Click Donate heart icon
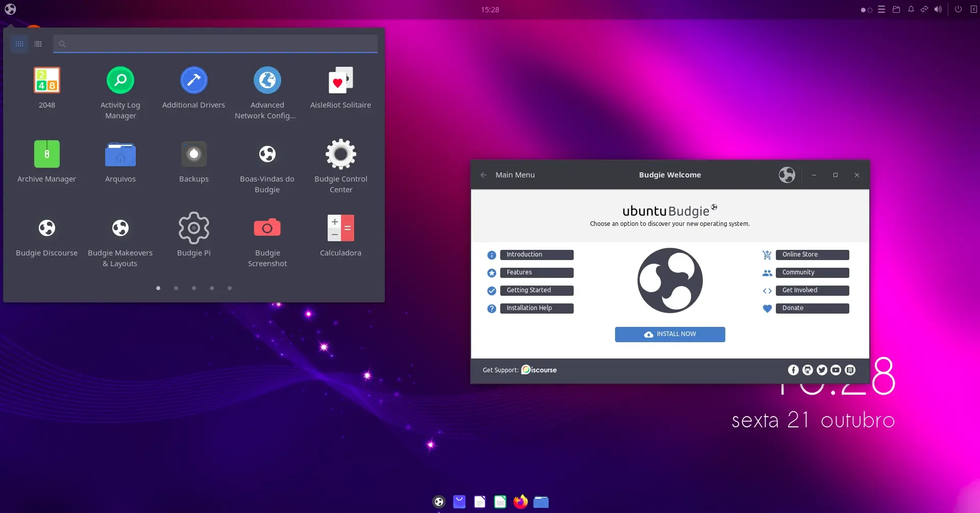The height and width of the screenshot is (513, 980). pos(767,309)
